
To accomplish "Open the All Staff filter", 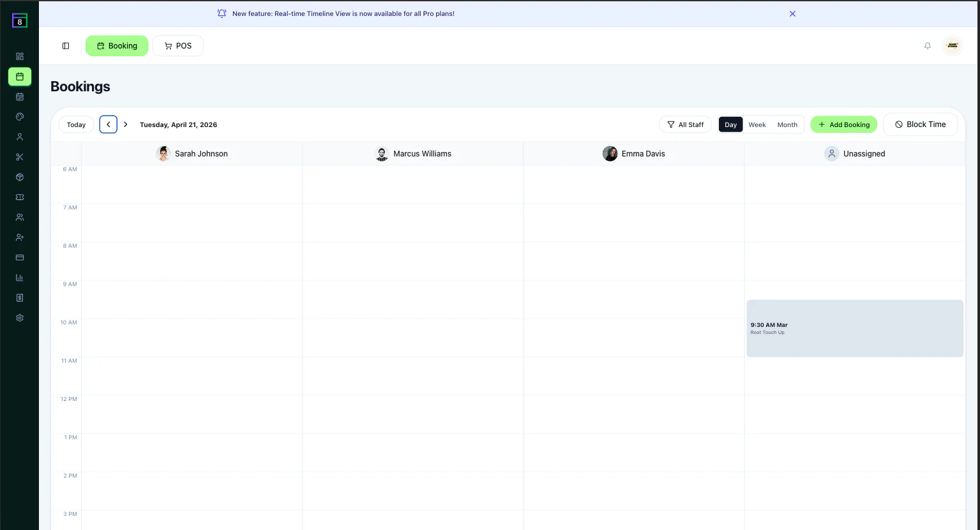I will [x=685, y=125].
